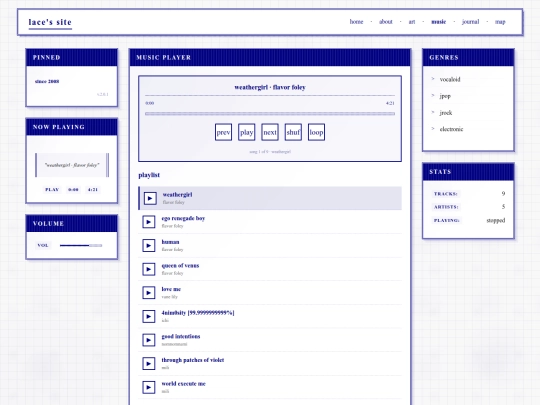
Task: Play the good intentions track icon
Action: 149,340
